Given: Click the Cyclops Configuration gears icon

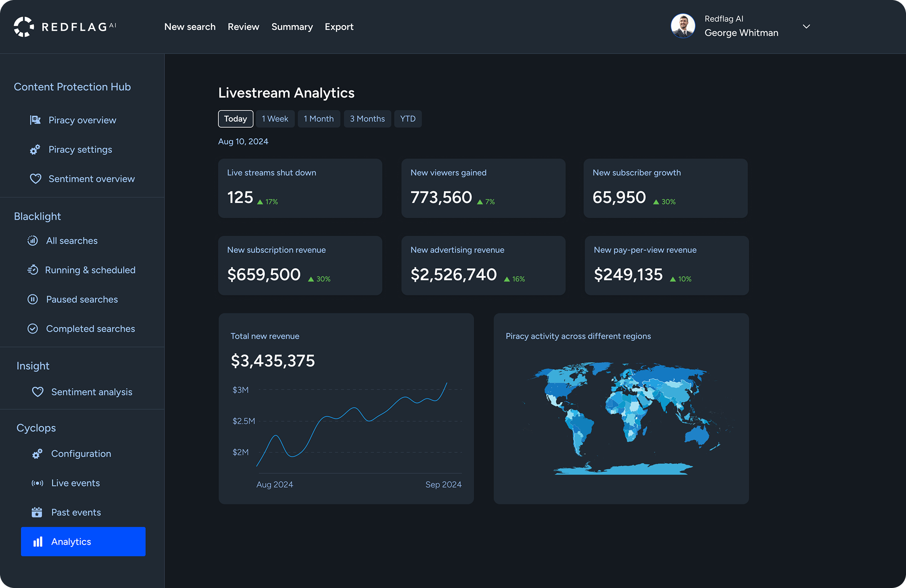Looking at the screenshot, I should pos(37,454).
